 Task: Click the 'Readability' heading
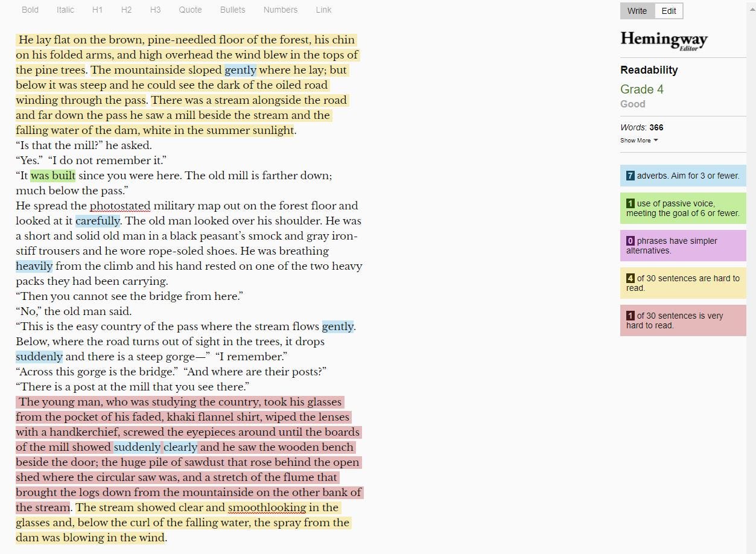(649, 70)
